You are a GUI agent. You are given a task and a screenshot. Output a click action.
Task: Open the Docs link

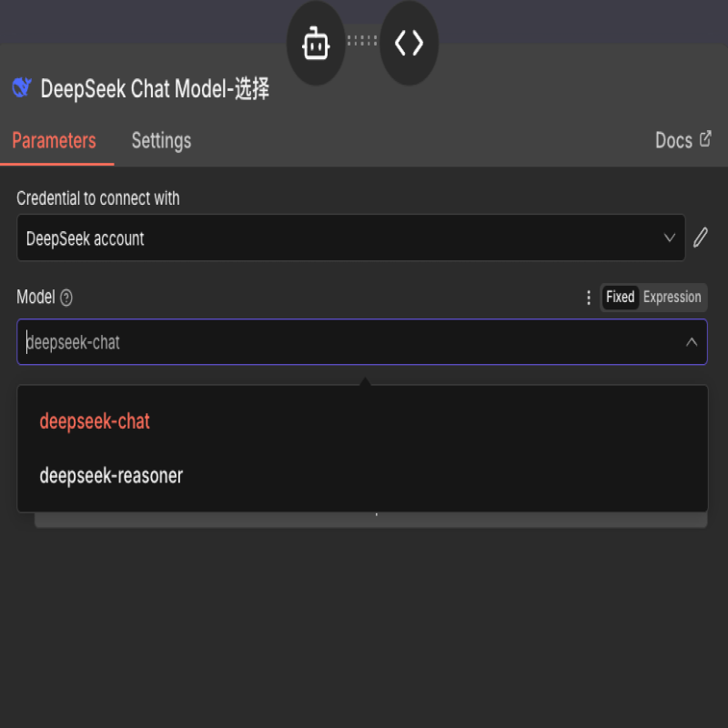tap(682, 140)
